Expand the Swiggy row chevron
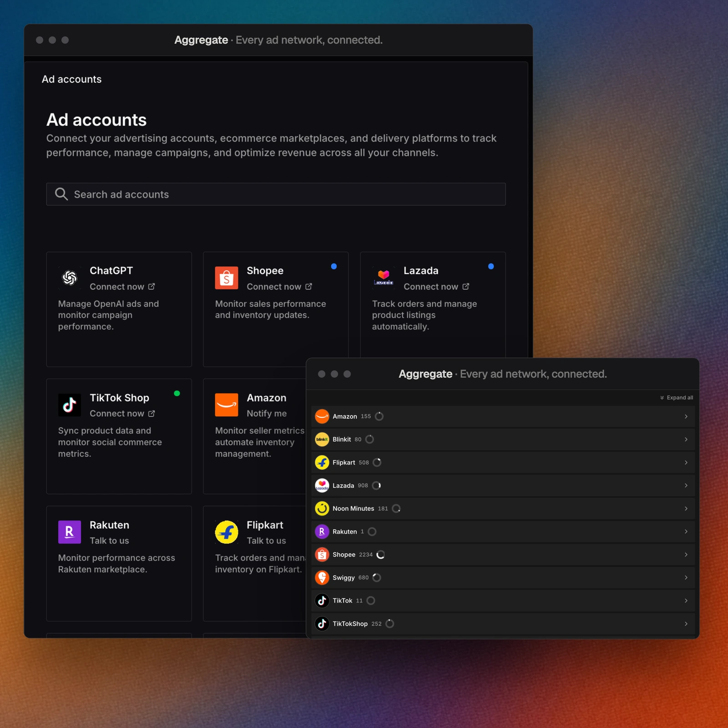Screen dimensions: 728x728 [686, 577]
